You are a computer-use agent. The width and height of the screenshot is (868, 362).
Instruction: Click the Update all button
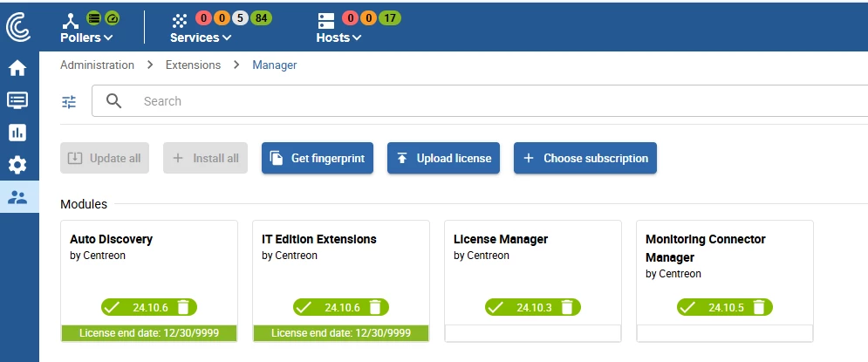(105, 158)
